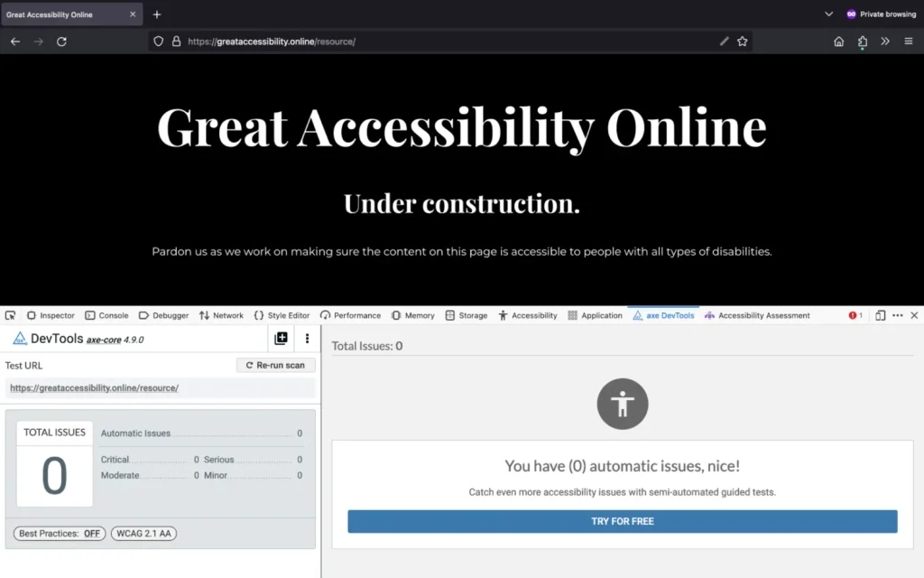Image resolution: width=924 pixels, height=578 pixels.
Task: Open Responsive Design Mode in DevTools
Action: tap(881, 315)
